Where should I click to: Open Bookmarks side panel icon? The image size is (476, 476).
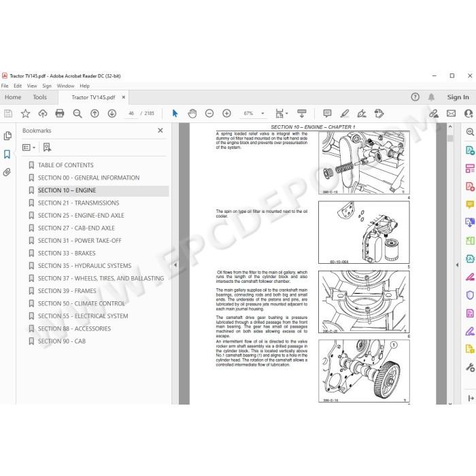tap(7, 154)
